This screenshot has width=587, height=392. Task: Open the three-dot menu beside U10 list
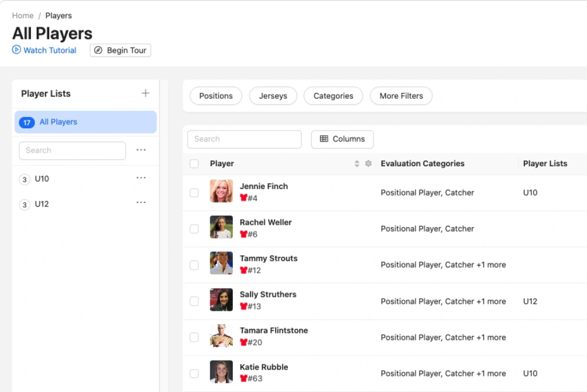pos(141,178)
